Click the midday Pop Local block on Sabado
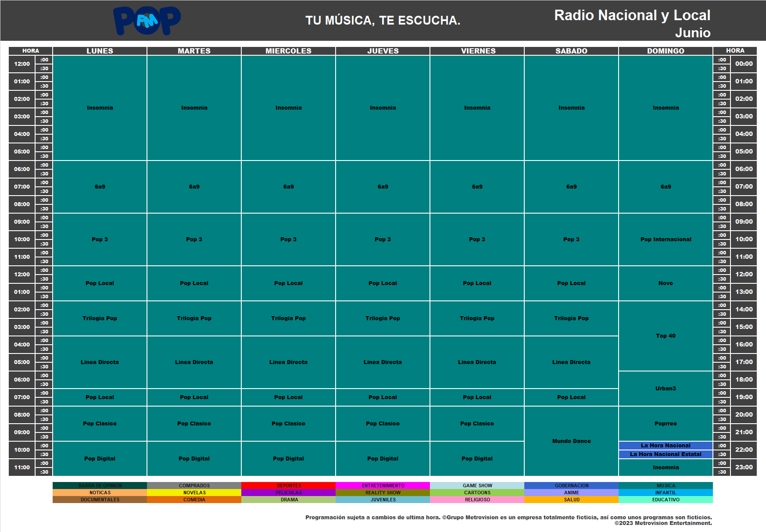Viewport: 766px width, 532px height. 571,283
